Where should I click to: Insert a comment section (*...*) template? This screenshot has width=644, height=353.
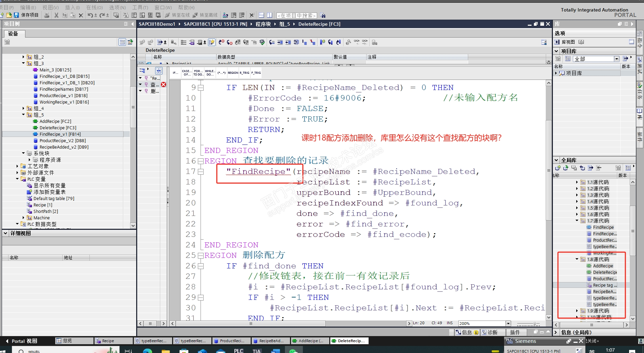[x=222, y=73]
